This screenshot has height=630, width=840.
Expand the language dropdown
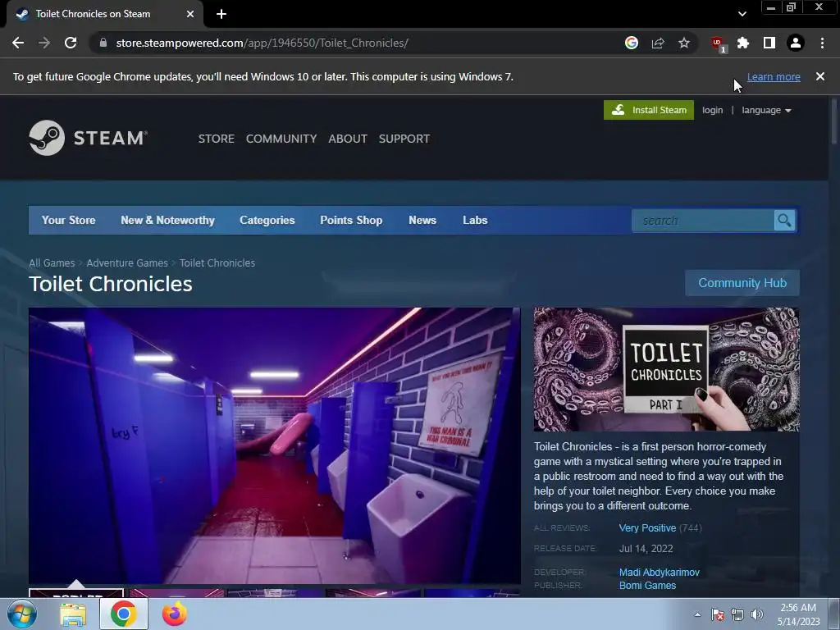(766, 110)
